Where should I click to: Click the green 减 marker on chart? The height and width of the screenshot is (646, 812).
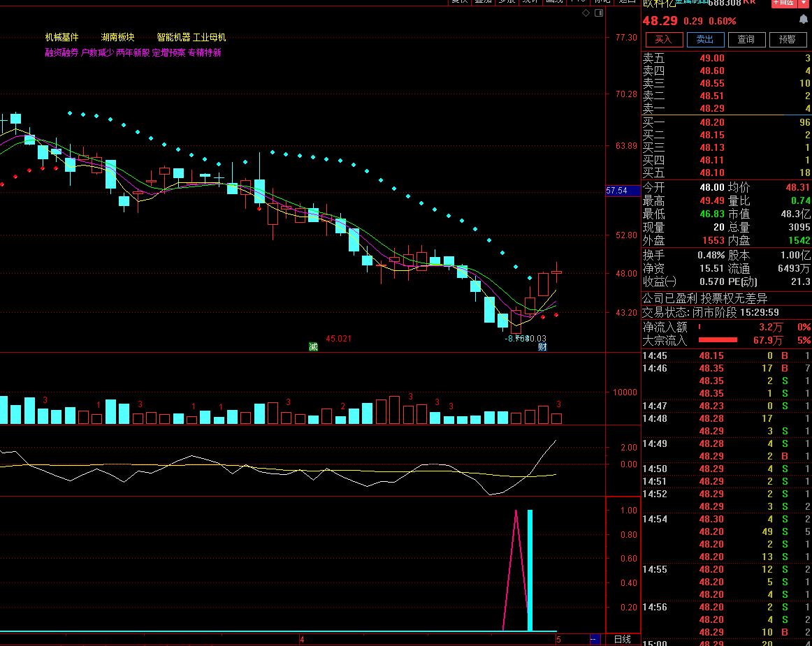coord(313,347)
